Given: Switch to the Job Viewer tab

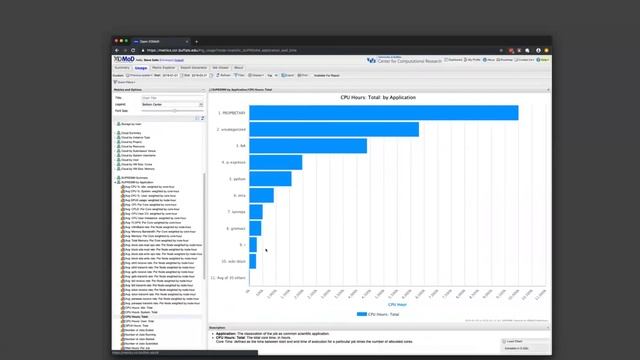Looking at the screenshot, I should click(220, 68).
